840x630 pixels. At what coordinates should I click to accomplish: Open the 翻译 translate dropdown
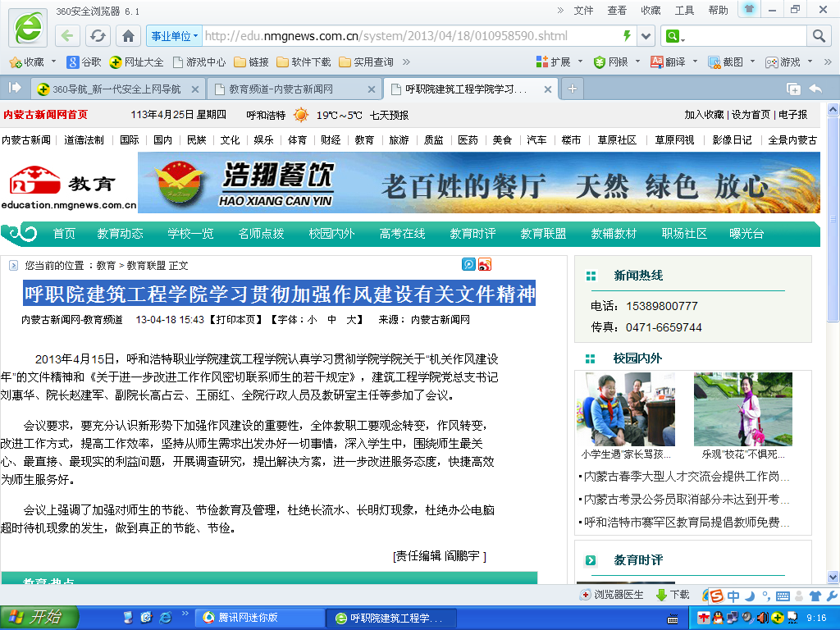pos(693,62)
